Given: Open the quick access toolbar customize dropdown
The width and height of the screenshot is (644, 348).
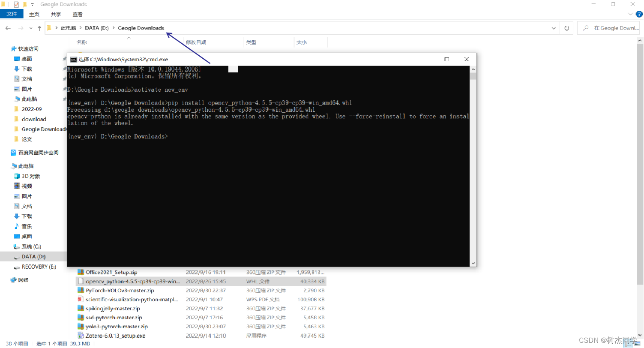Looking at the screenshot, I should coord(32,4).
